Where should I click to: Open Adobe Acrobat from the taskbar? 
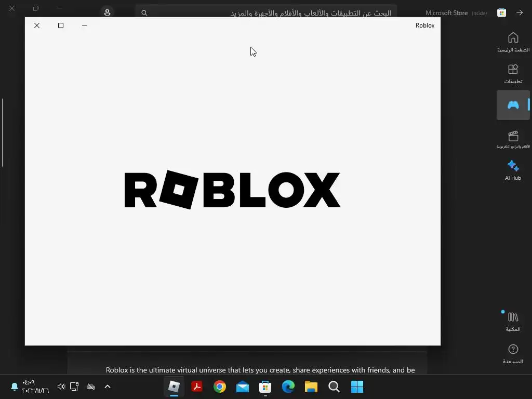coord(197,387)
